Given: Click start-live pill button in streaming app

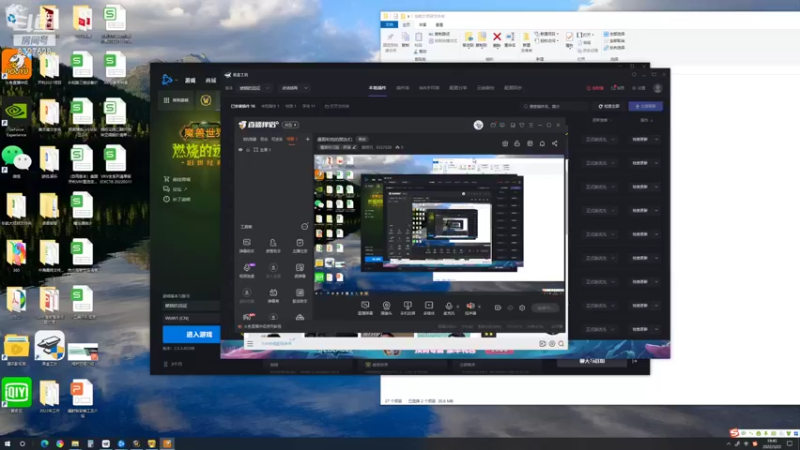Looking at the screenshot, I should point(544,308).
